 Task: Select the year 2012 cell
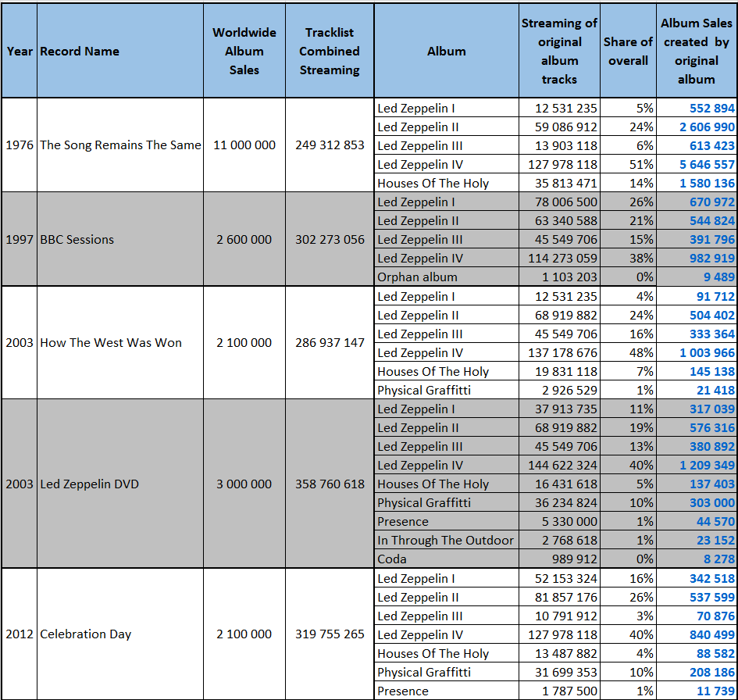click(20, 634)
